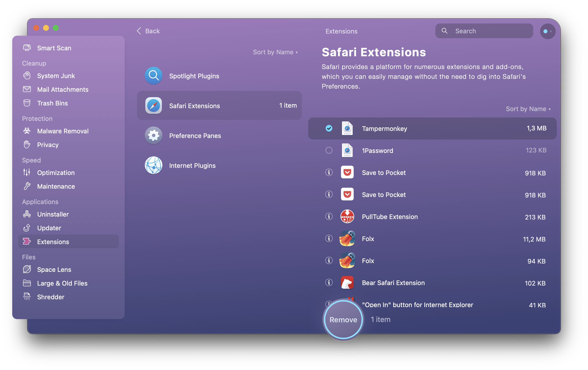
Task: Select the Large & Old Files folder icon
Action: coord(27,283)
